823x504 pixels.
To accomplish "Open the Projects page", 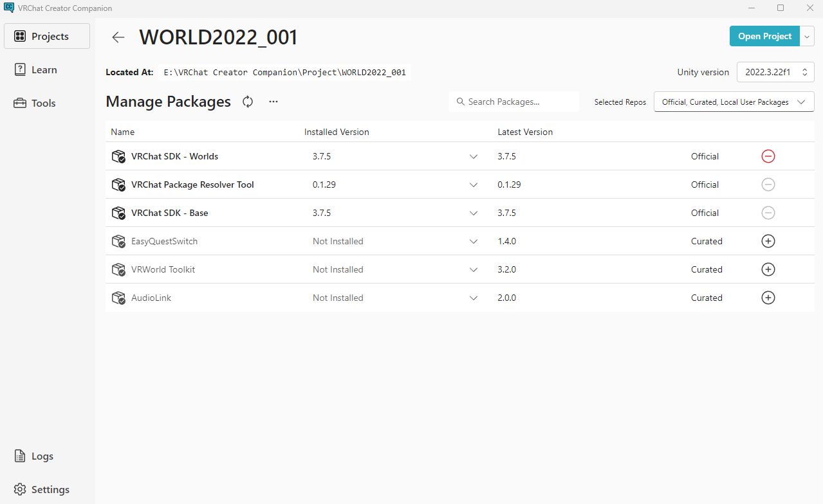I will pos(47,36).
